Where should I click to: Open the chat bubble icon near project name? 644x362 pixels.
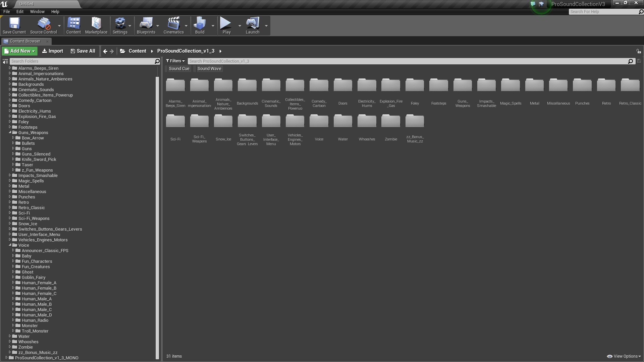[x=533, y=4]
